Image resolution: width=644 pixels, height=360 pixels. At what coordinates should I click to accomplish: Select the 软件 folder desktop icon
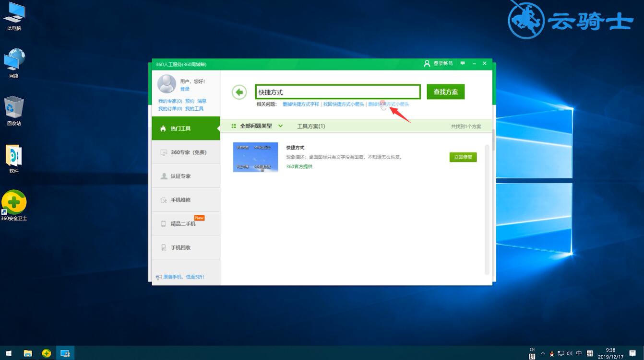pos(14,159)
